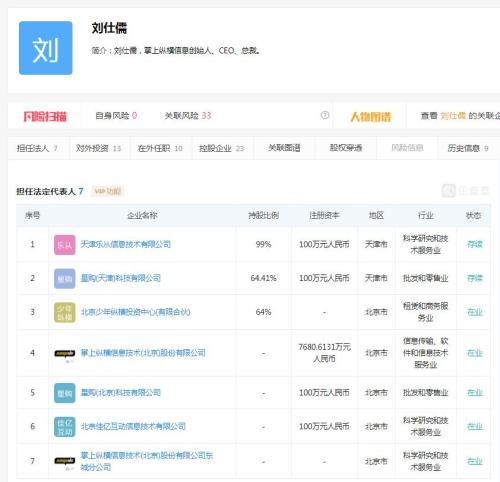Click the 企业名称 column header
The image size is (500, 482).
pos(142,215)
